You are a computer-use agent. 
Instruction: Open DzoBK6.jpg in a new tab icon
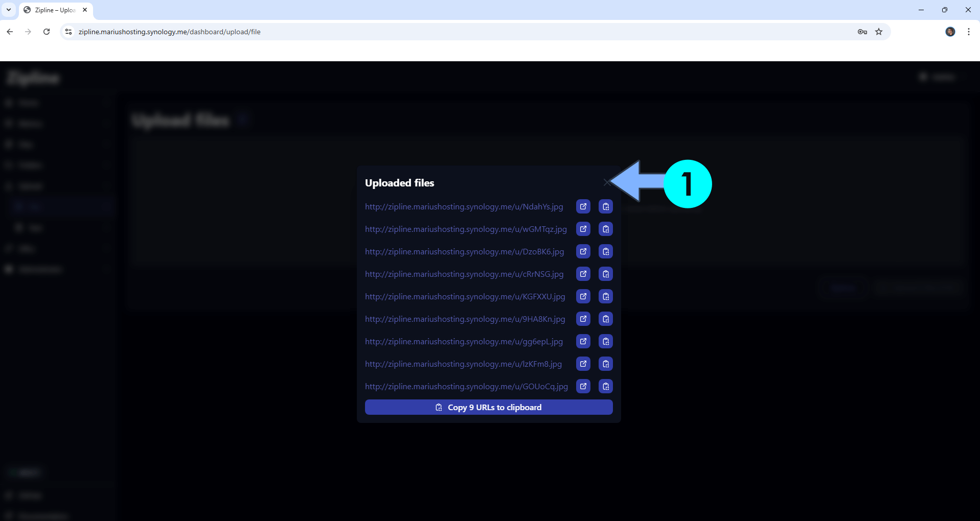point(583,251)
